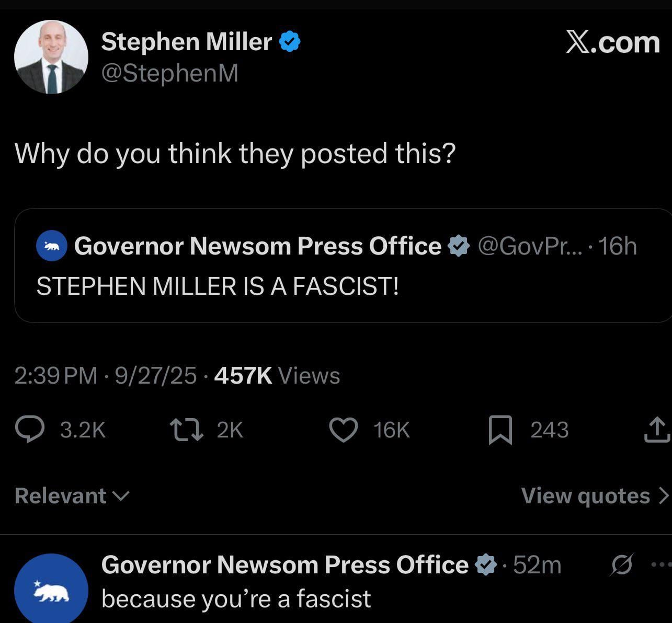Open the 457K Views count
This screenshot has width=672, height=623.
point(277,376)
